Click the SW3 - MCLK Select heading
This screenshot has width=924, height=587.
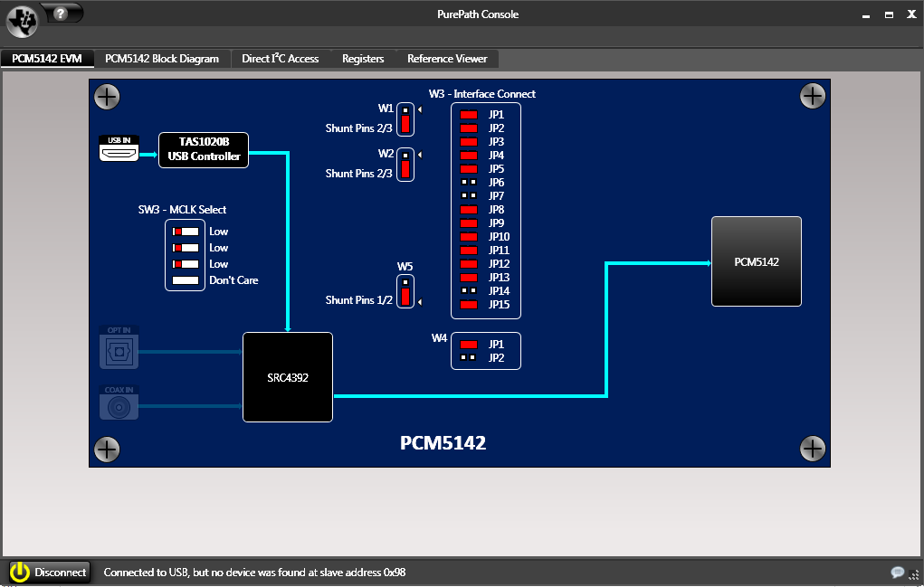tap(182, 210)
